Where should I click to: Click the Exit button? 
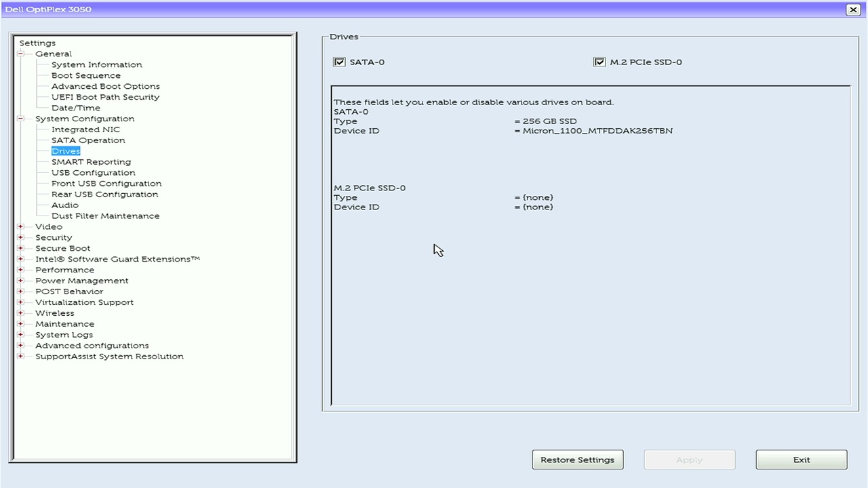pyautogui.click(x=802, y=460)
